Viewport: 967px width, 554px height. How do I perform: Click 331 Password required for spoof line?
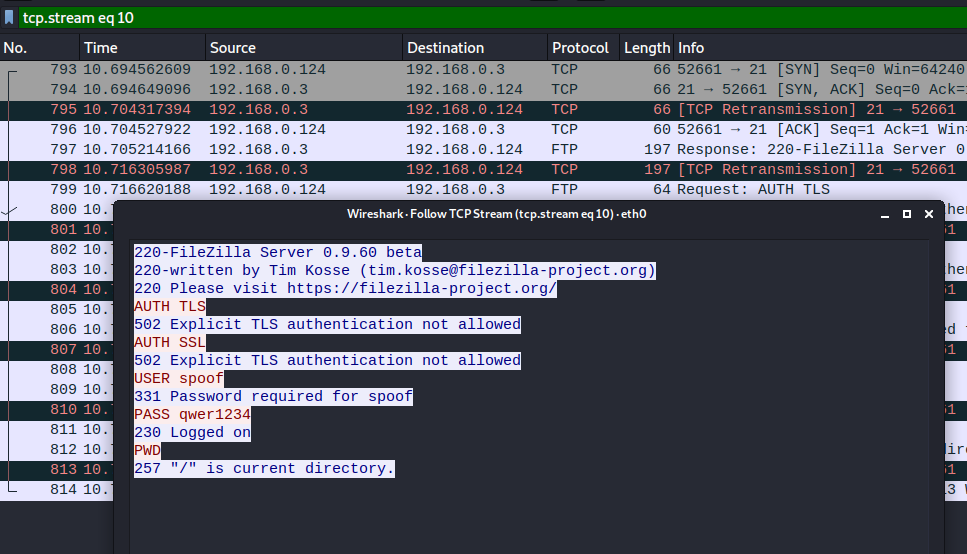pyautogui.click(x=273, y=396)
